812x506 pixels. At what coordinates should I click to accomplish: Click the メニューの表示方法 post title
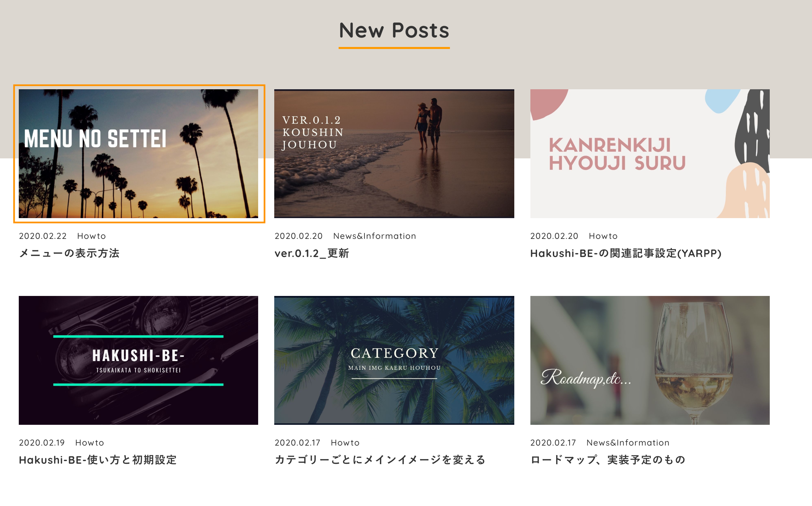coord(69,253)
